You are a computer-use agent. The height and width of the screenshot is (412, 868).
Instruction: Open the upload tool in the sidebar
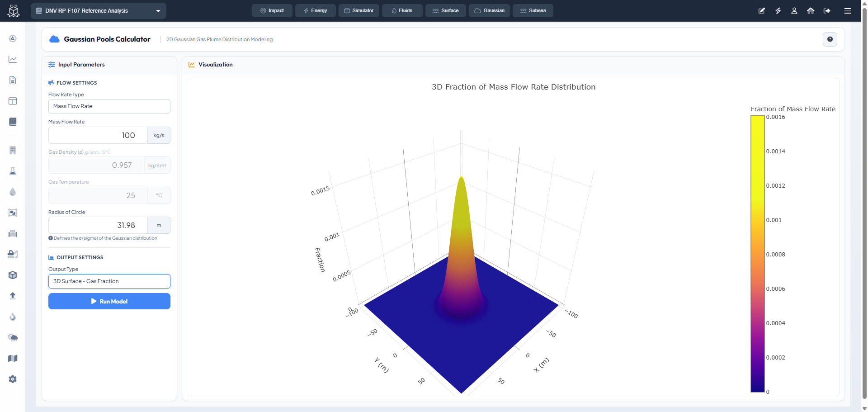(12, 295)
